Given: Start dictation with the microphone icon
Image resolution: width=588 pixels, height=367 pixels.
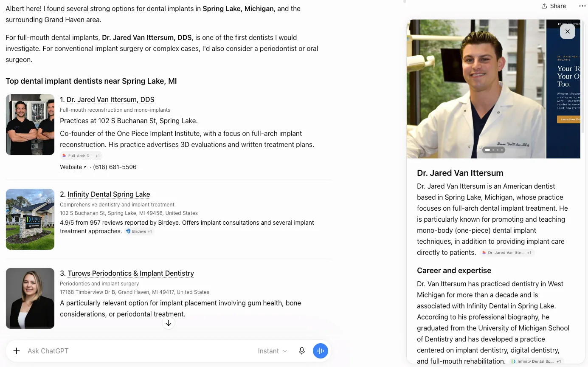Looking at the screenshot, I should 302,351.
